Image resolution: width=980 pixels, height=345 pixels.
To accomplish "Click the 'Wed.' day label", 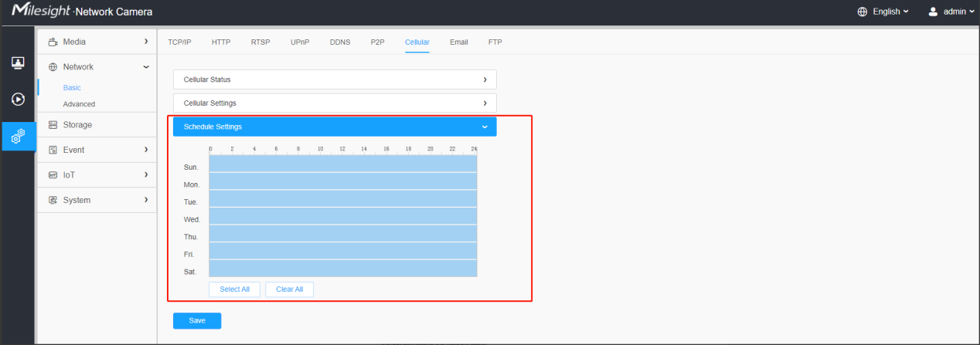I will (192, 220).
